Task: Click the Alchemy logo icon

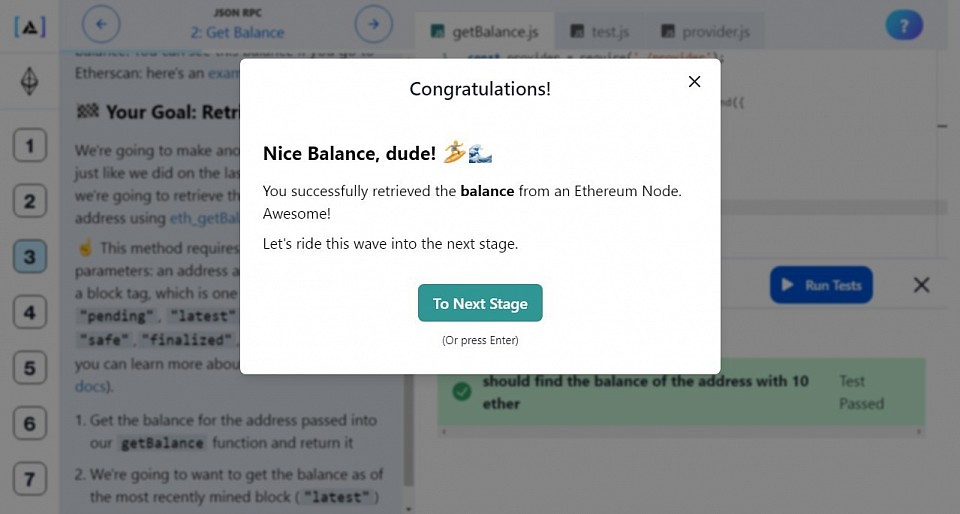Action: click(x=29, y=26)
